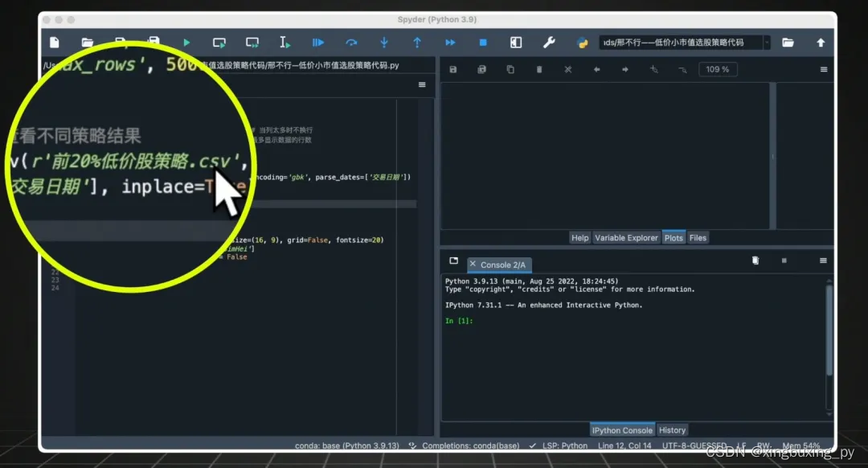Open the Files tab
The image size is (868, 468).
pyautogui.click(x=698, y=237)
